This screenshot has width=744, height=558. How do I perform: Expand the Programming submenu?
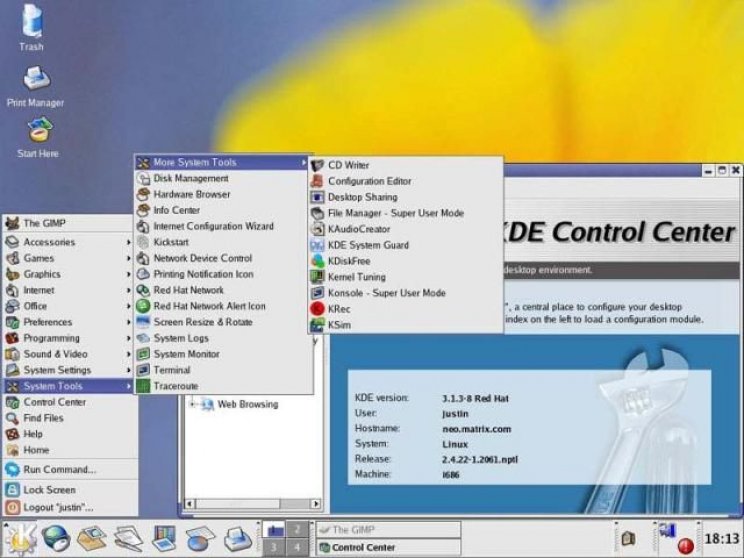coord(69,338)
